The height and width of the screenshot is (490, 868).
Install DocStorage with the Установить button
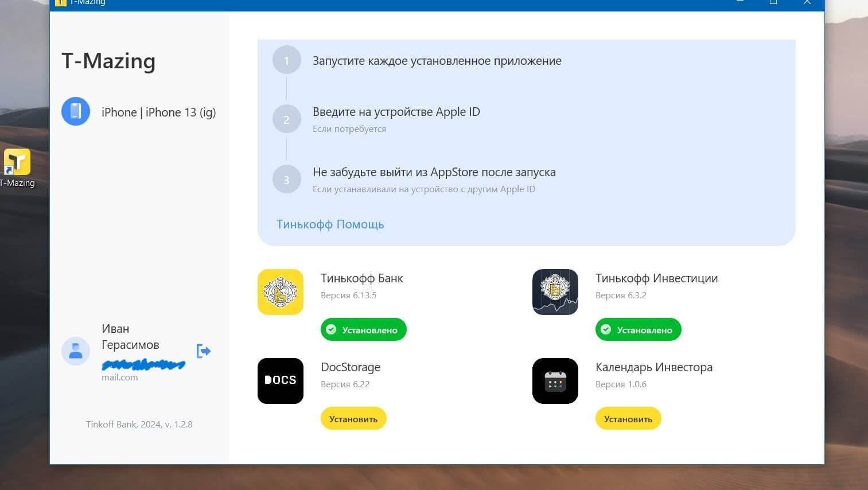(x=353, y=418)
